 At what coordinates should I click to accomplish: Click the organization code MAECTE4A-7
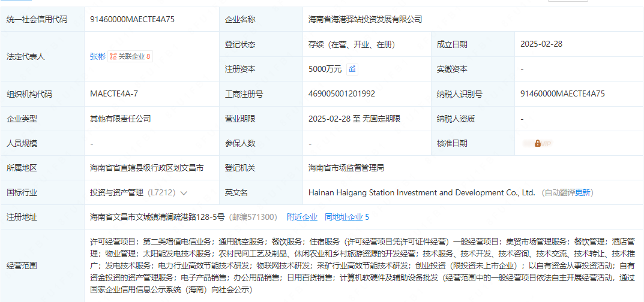pyautogui.click(x=114, y=93)
